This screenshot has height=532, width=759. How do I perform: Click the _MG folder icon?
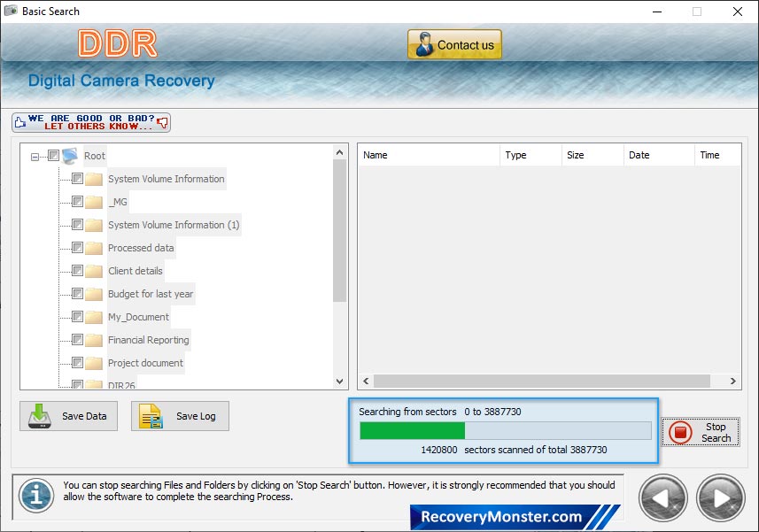pyautogui.click(x=94, y=202)
